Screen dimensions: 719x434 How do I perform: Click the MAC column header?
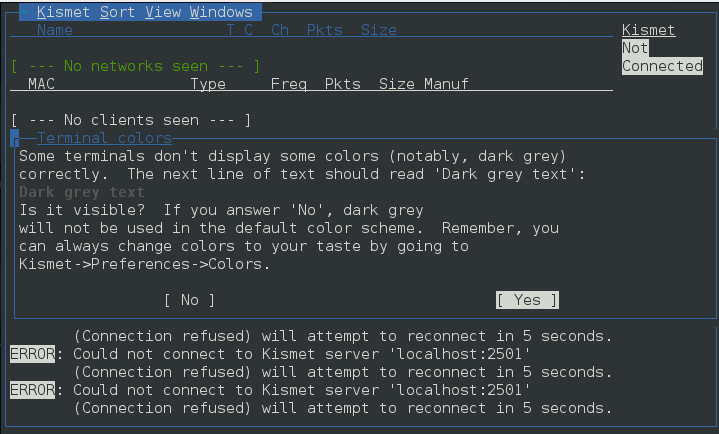point(41,84)
